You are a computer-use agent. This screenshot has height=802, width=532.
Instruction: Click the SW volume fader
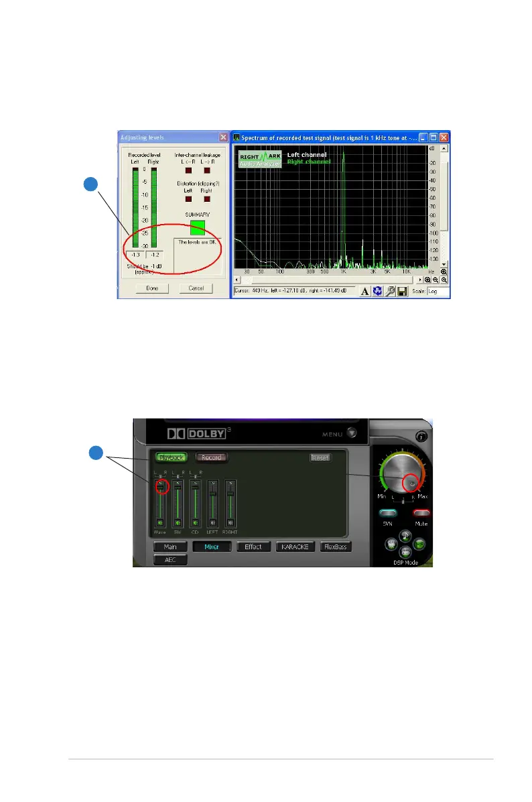[x=178, y=486]
